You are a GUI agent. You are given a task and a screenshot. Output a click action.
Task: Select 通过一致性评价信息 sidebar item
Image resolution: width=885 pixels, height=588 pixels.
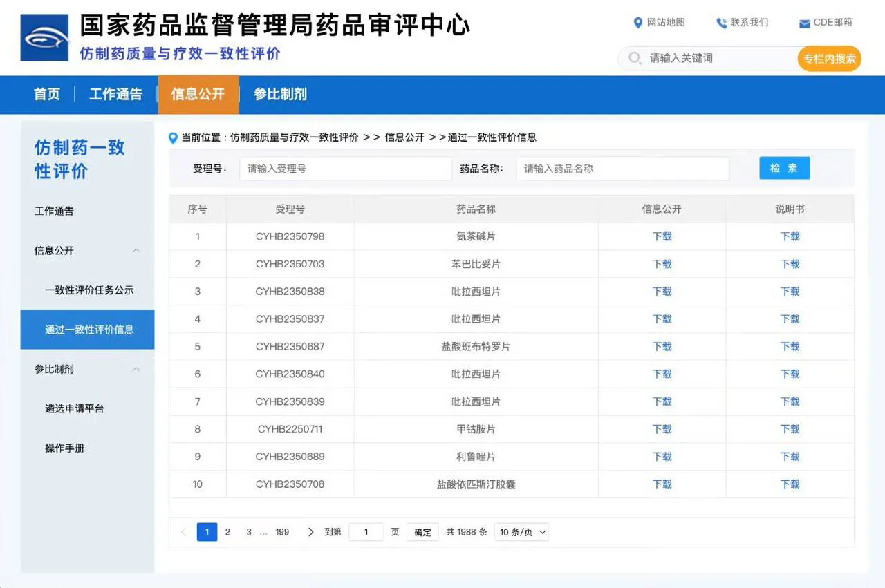tap(88, 330)
